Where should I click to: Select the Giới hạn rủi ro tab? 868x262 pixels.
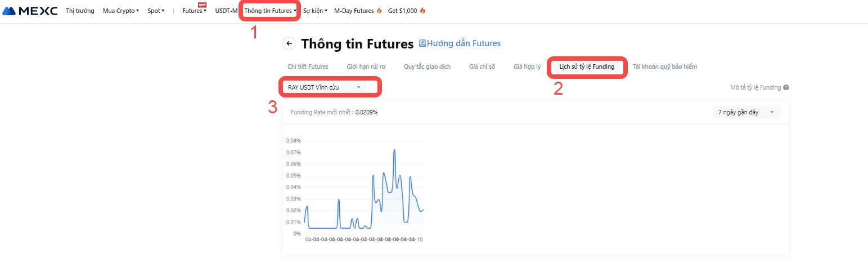pos(366,66)
